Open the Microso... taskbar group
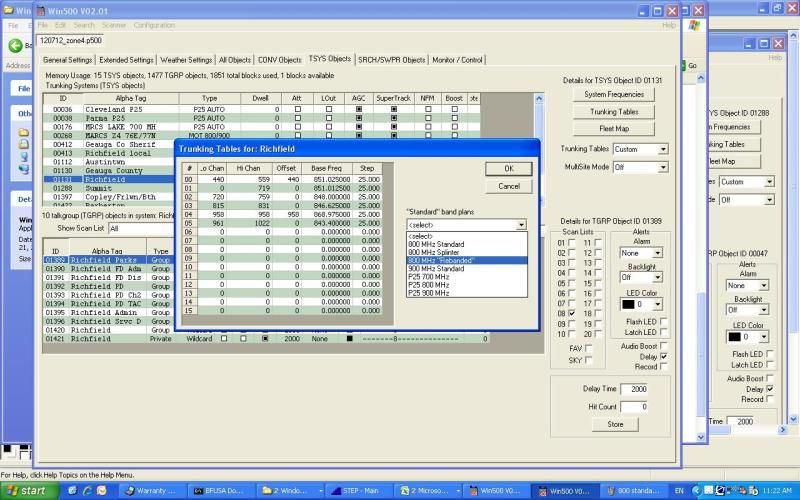 click(427, 491)
